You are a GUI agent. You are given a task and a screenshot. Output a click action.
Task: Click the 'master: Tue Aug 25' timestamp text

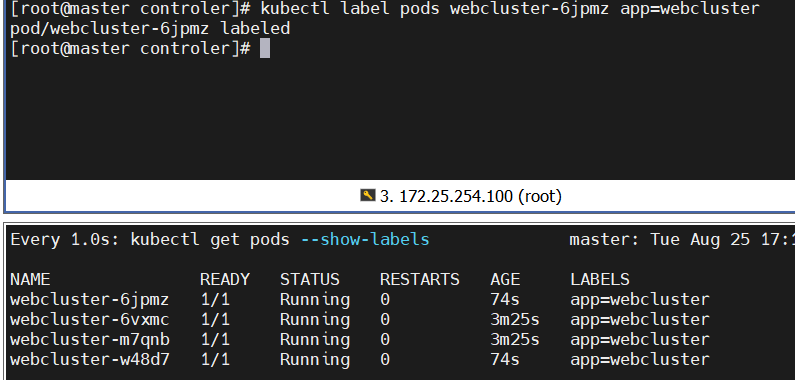click(660, 239)
